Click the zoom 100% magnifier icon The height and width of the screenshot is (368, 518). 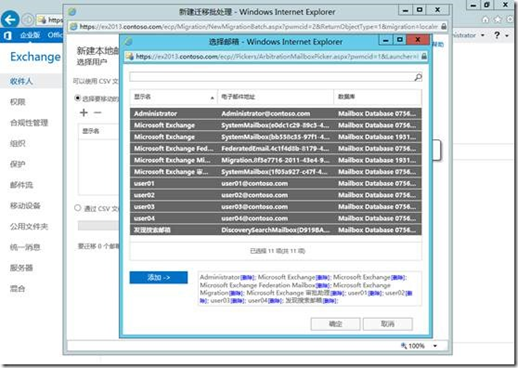(x=404, y=345)
